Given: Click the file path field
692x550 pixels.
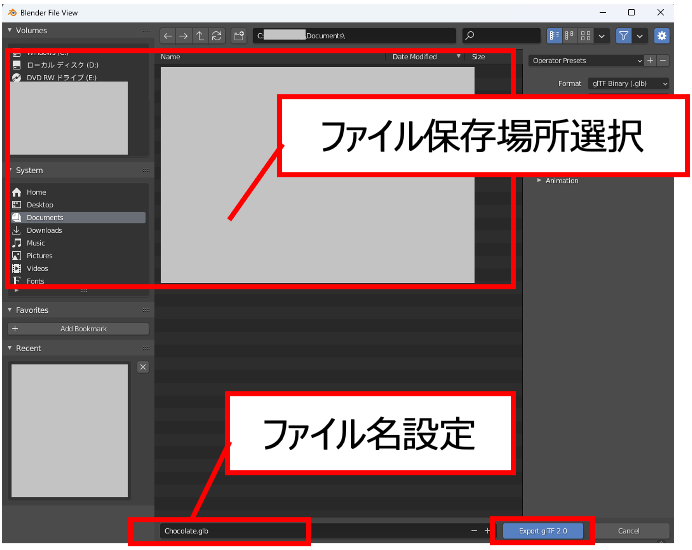Looking at the screenshot, I should pos(354,36).
